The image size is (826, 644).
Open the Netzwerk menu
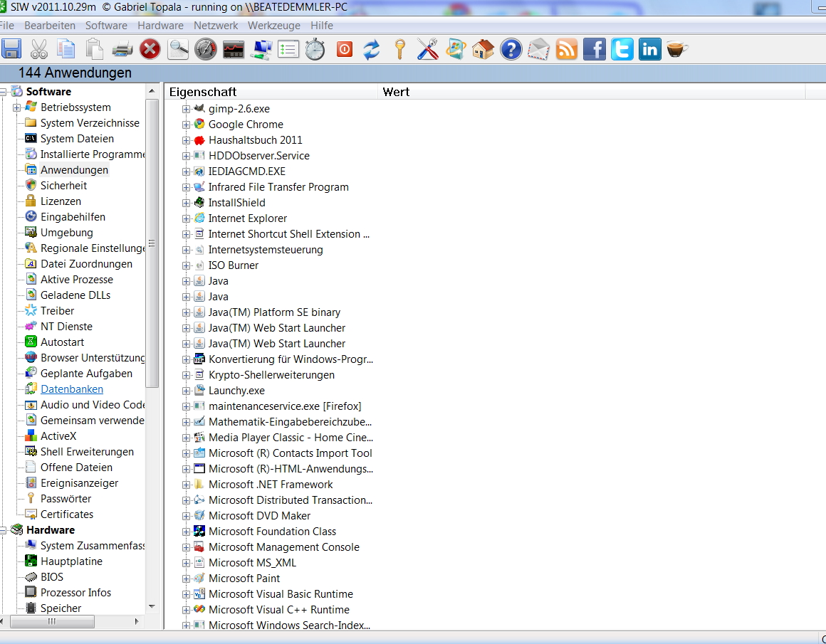coord(216,26)
